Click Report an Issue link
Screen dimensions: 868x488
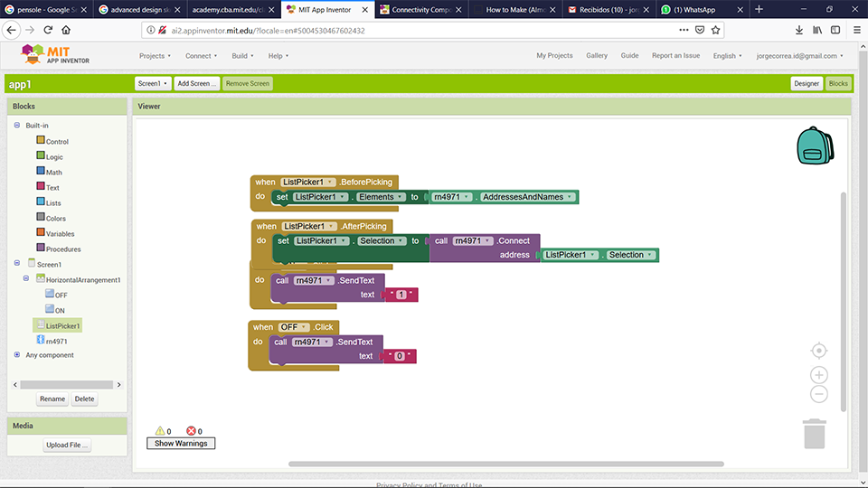point(675,55)
